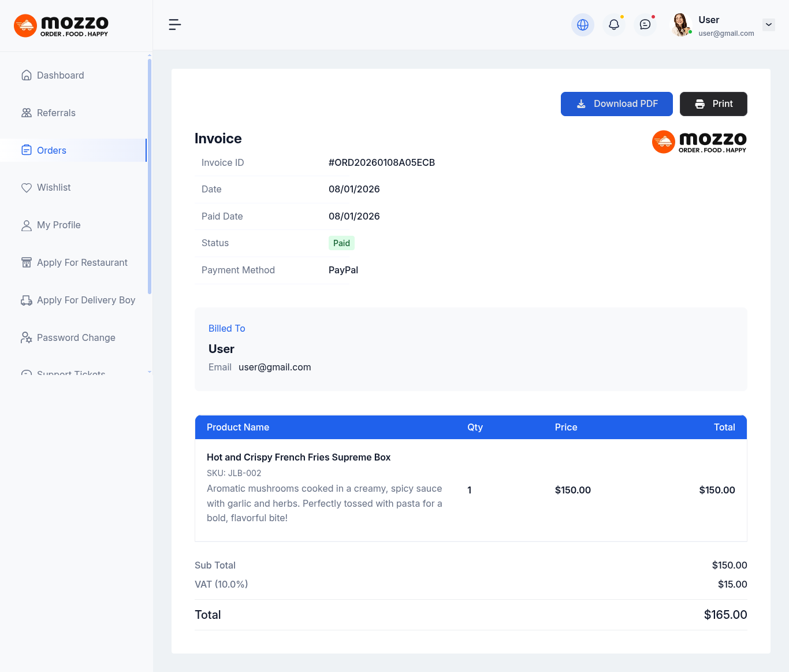
Task: Expand the user account dropdown arrow
Action: point(768,25)
